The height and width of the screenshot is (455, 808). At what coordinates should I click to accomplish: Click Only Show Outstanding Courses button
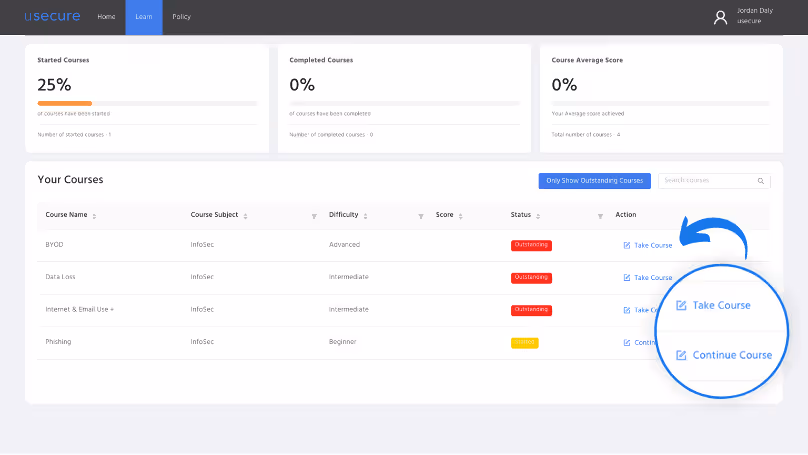pos(595,181)
